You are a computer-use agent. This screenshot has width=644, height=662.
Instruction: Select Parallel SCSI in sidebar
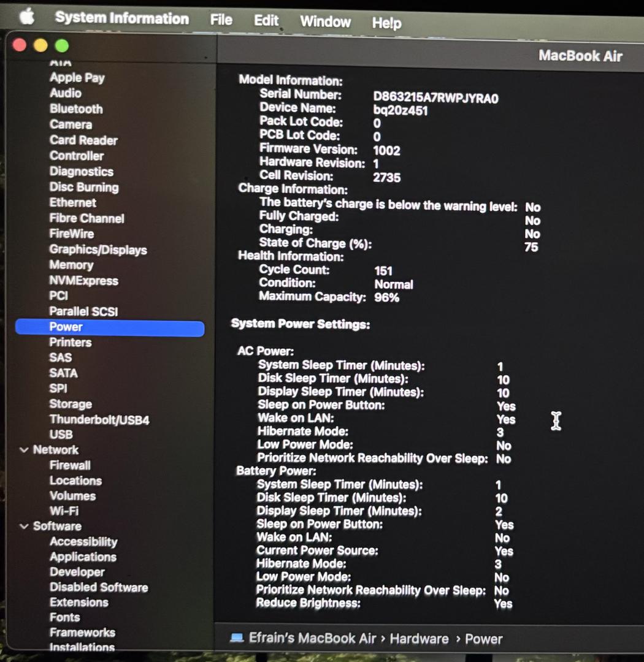[83, 311]
